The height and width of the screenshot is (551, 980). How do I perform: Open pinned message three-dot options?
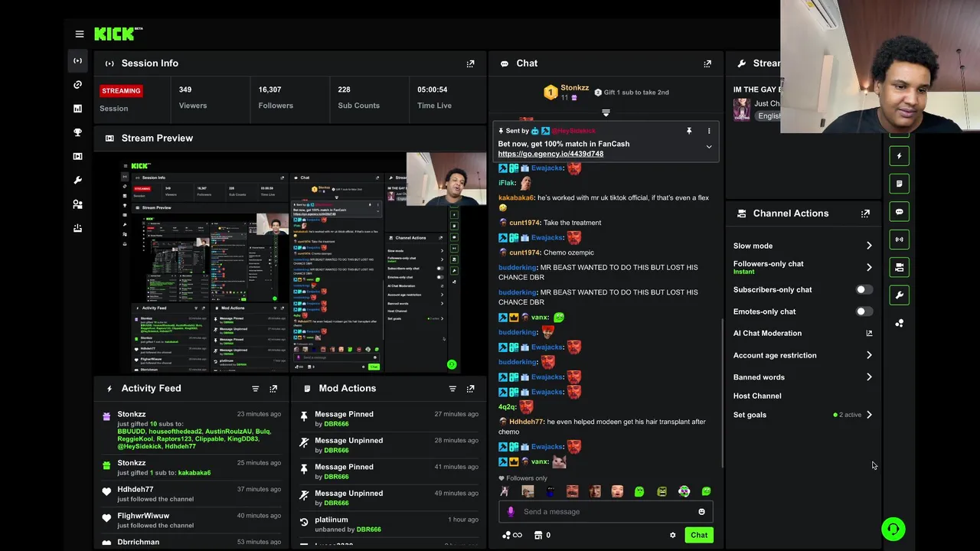709,131
